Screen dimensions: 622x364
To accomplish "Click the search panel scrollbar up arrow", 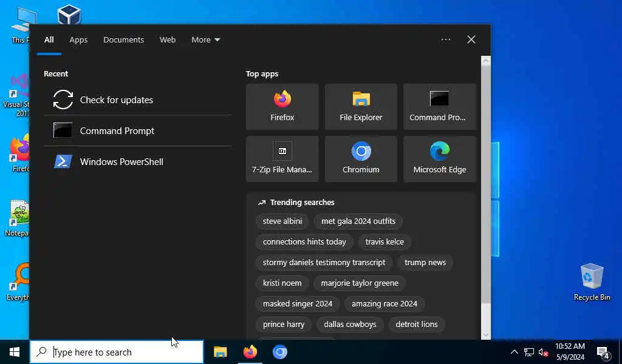I will [485, 61].
